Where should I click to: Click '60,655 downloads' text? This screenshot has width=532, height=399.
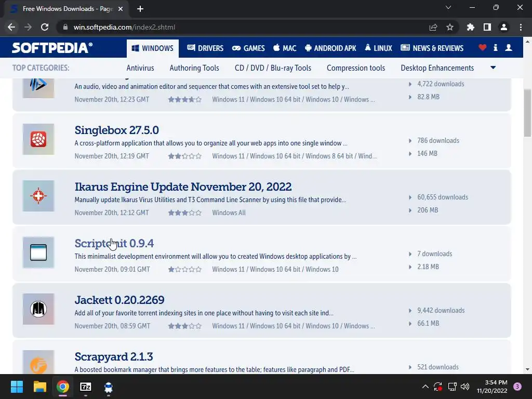[x=443, y=197]
